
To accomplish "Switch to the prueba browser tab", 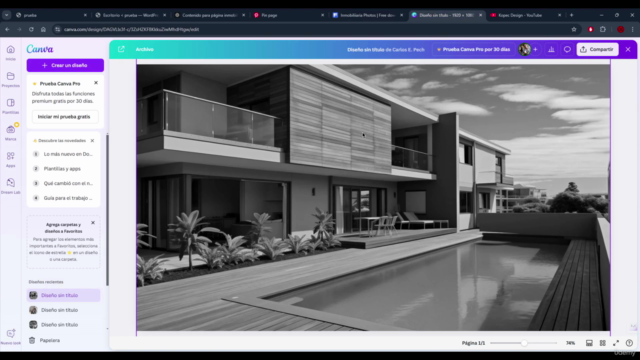I will click(51, 15).
